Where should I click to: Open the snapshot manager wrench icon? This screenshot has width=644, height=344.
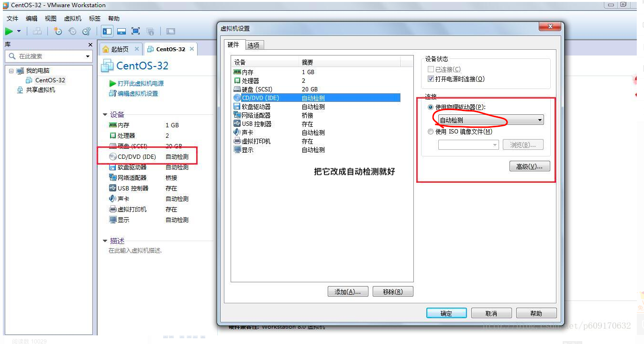[87, 31]
